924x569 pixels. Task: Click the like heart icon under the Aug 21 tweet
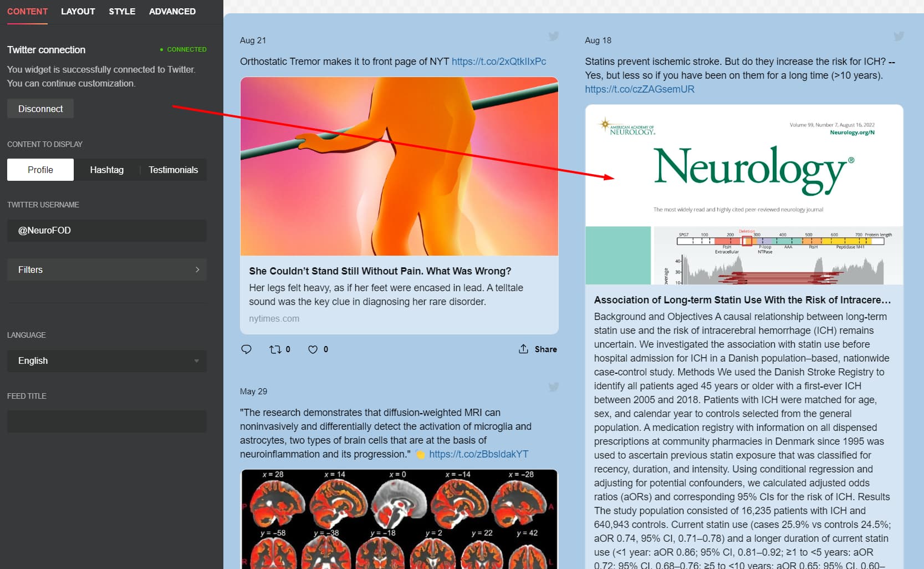(313, 349)
